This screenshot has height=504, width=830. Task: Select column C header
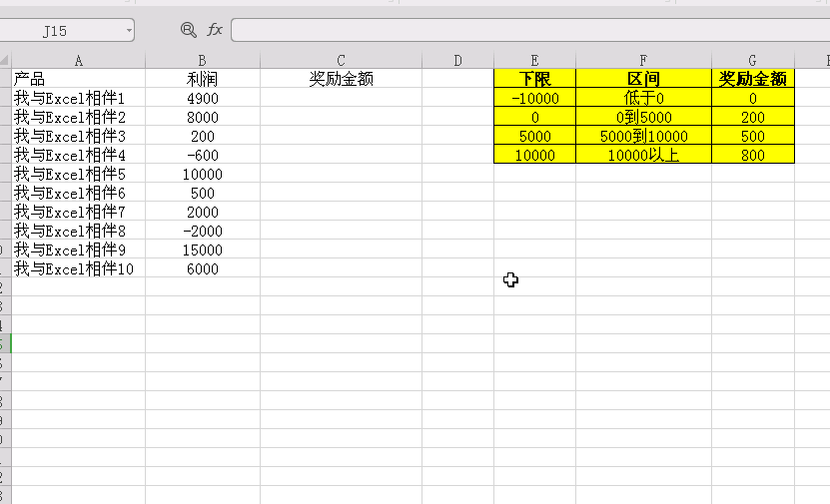[x=341, y=60]
